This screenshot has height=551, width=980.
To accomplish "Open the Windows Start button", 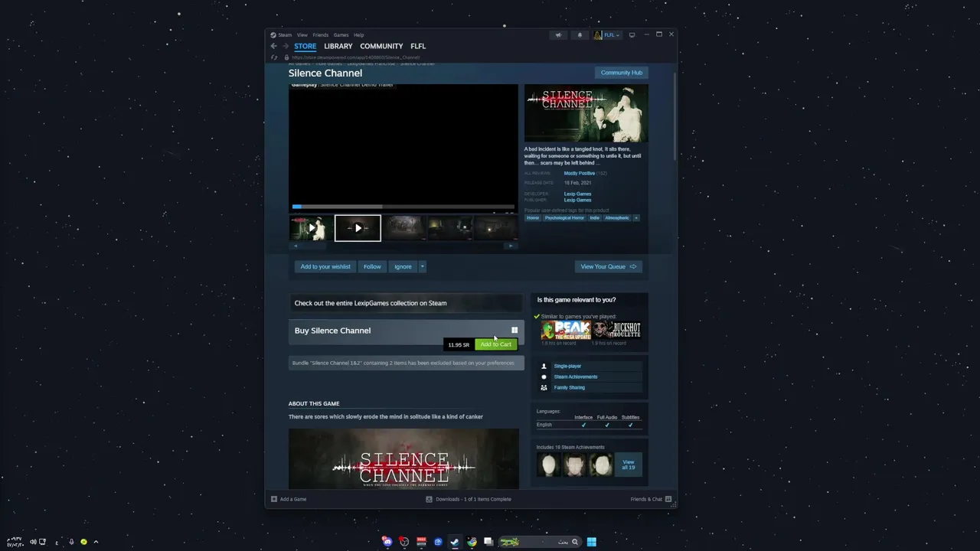I will click(591, 542).
